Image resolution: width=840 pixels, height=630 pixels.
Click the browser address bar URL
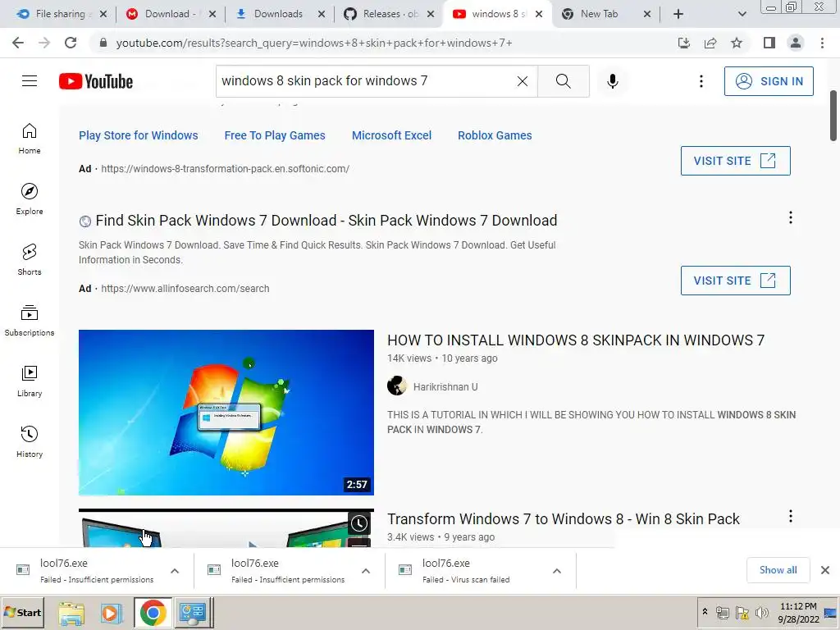(x=314, y=43)
